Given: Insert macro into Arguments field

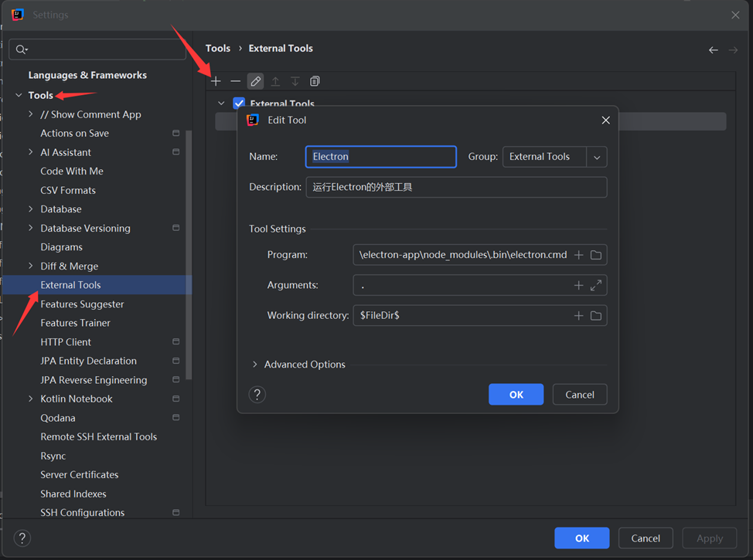Looking at the screenshot, I should coord(578,285).
